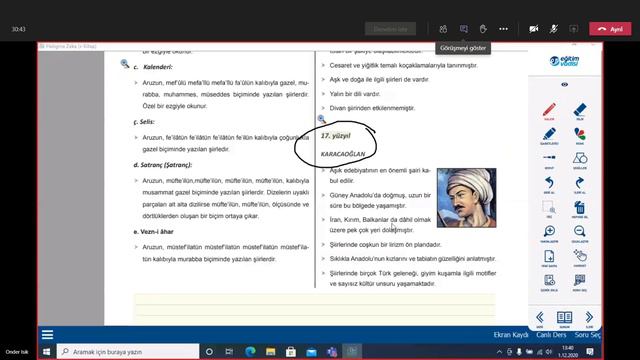Open Microsoft Teams from taskbar
640x360 pixels.
point(331,351)
